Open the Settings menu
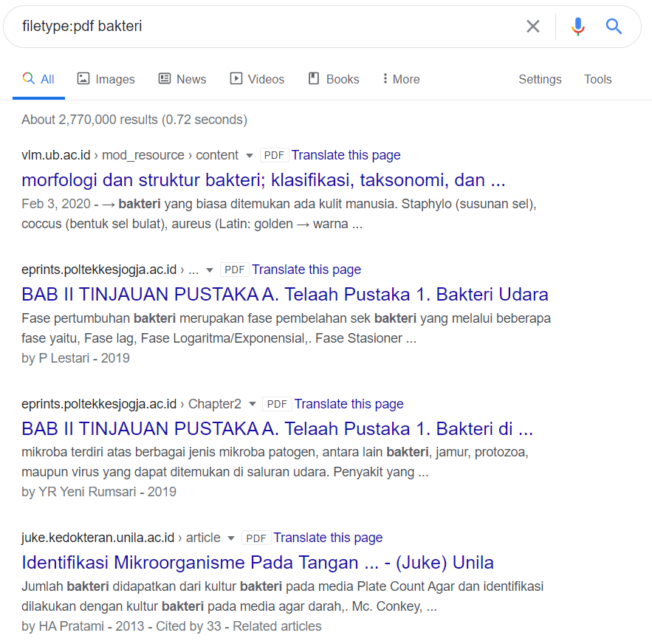Screen dimensions: 652x644 tap(540, 79)
